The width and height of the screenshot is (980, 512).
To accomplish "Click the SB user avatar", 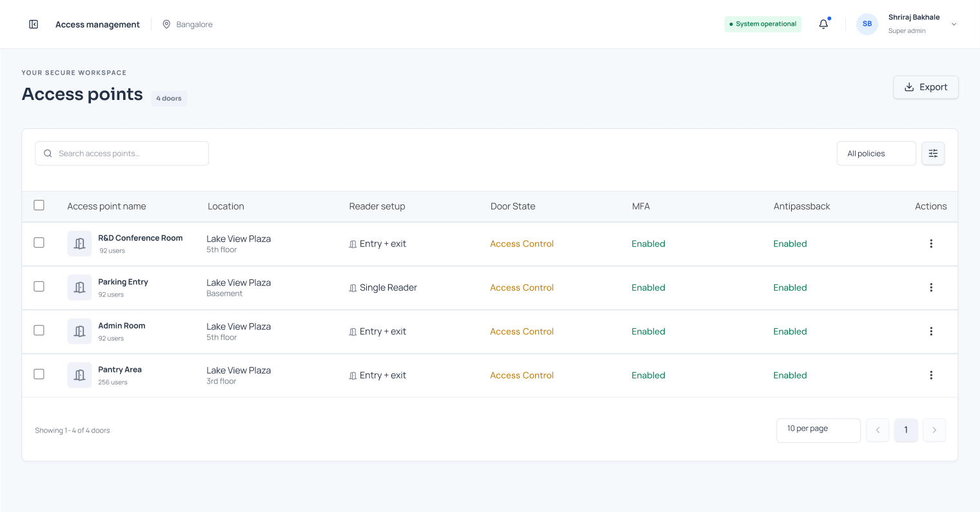I will [867, 24].
